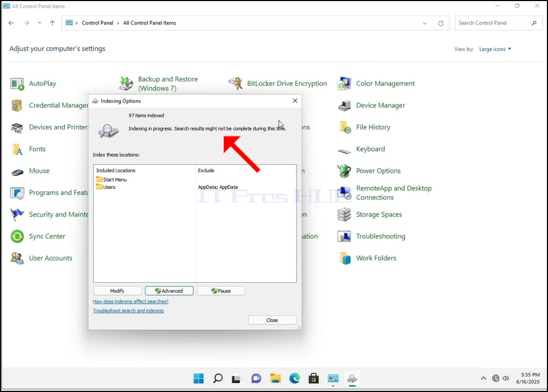Image resolution: width=548 pixels, height=392 pixels.
Task: Expand address bar history dropdown
Action: pyautogui.click(x=425, y=23)
